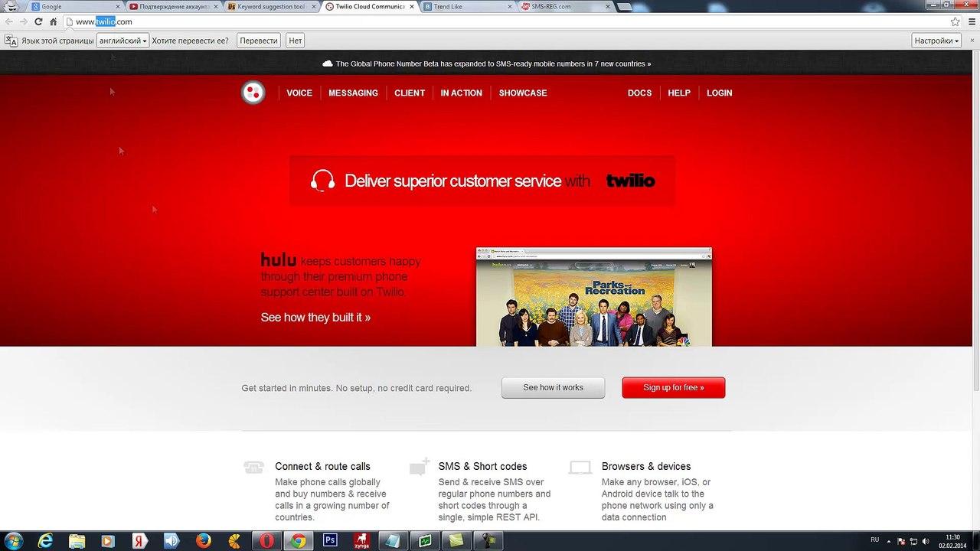Image resolution: width=980 pixels, height=551 pixels.
Task: Open the network icon in system tray
Action: (x=913, y=541)
